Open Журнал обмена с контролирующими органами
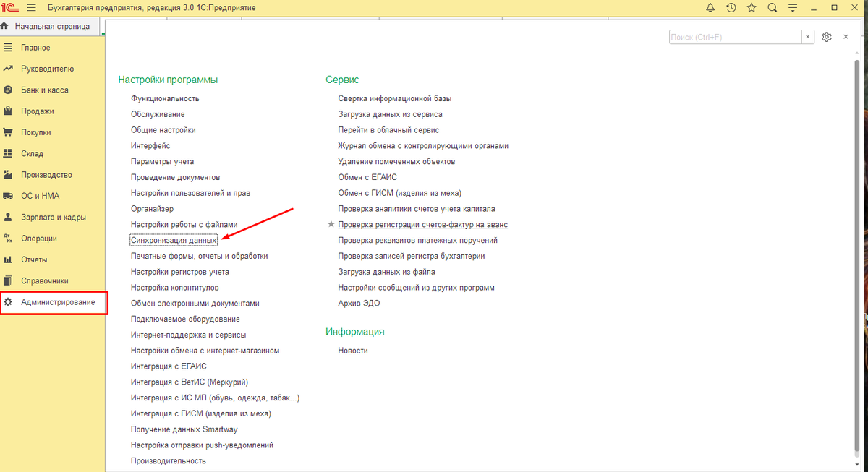Screen dimensions: 868x472 click(x=423, y=146)
